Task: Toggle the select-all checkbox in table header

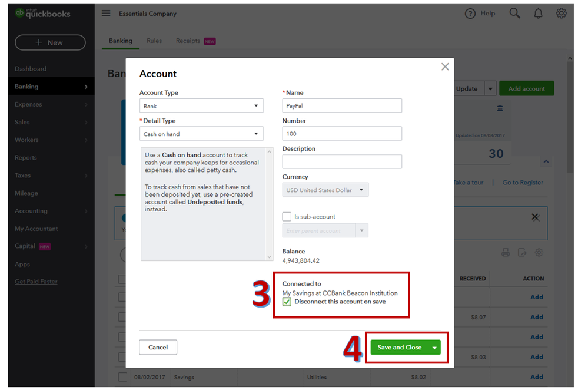Action: pyautogui.click(x=122, y=279)
